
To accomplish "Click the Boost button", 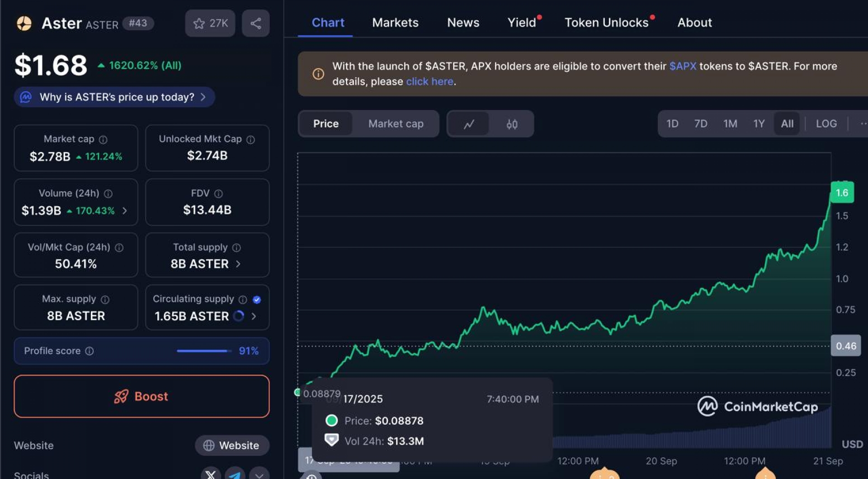I will [142, 396].
